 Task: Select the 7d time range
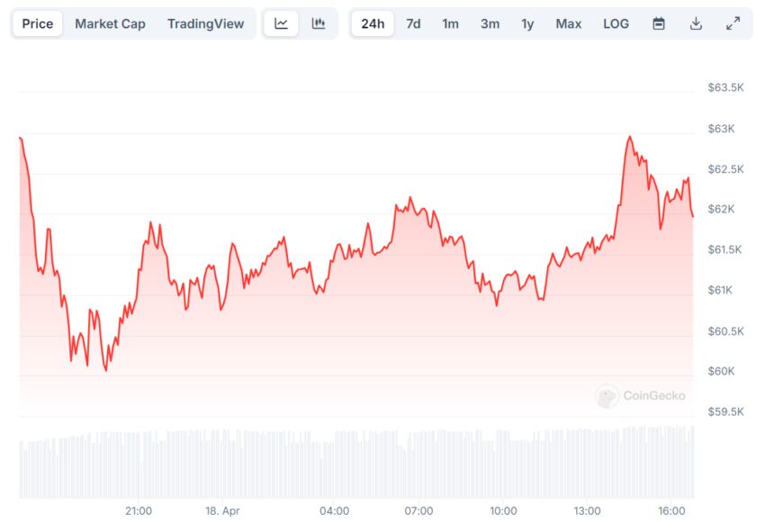coord(413,23)
